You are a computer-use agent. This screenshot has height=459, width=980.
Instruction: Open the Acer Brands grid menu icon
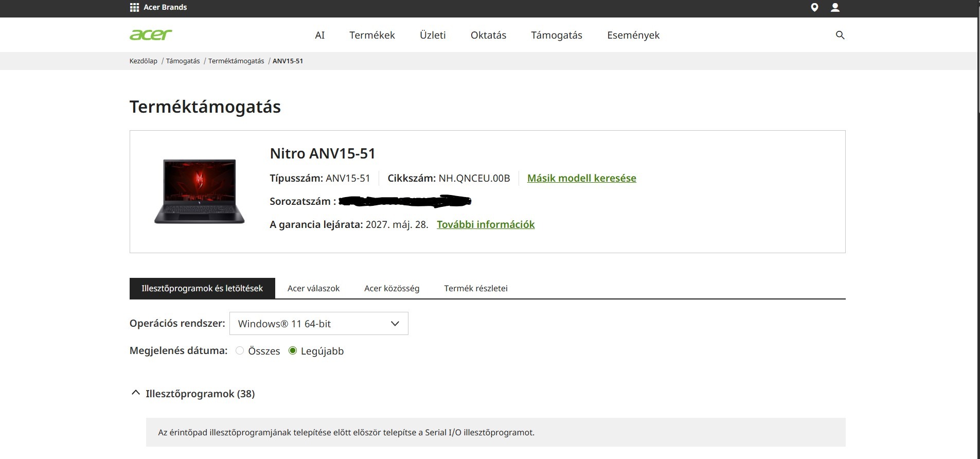point(134,7)
